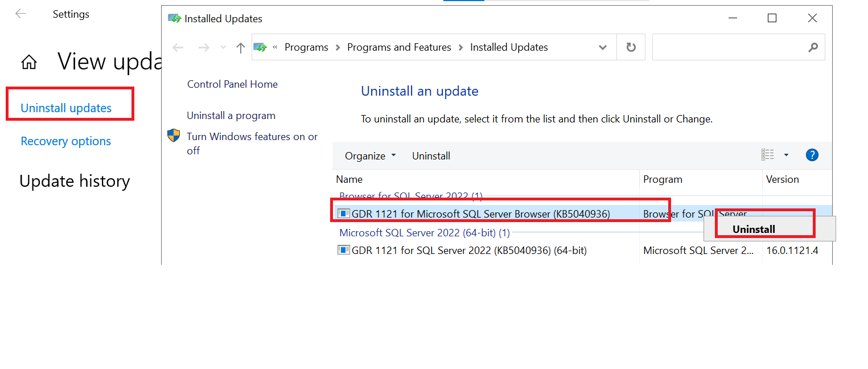This screenshot has height=369, width=868.
Task: Open Uninstall updates link in Settings
Action: tap(66, 108)
